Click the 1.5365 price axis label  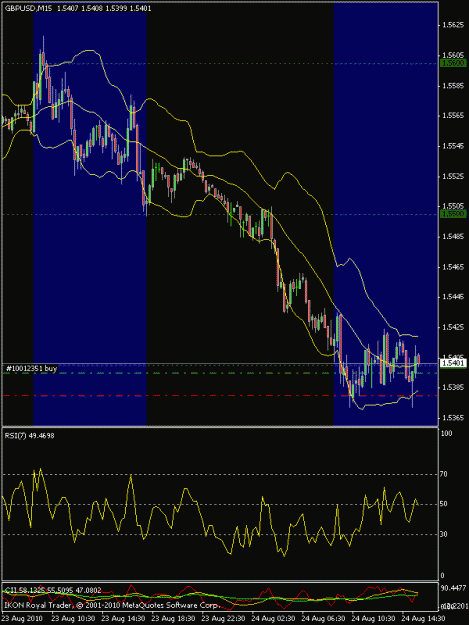click(453, 418)
